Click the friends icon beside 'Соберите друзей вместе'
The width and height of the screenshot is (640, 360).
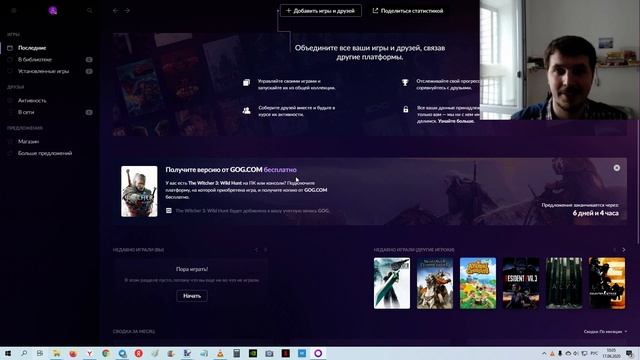[247, 110]
